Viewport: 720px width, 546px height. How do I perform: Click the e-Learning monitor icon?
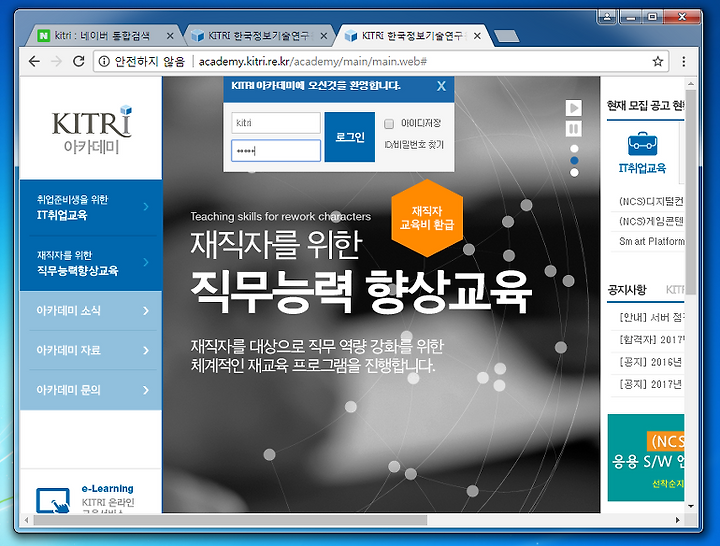click(53, 501)
